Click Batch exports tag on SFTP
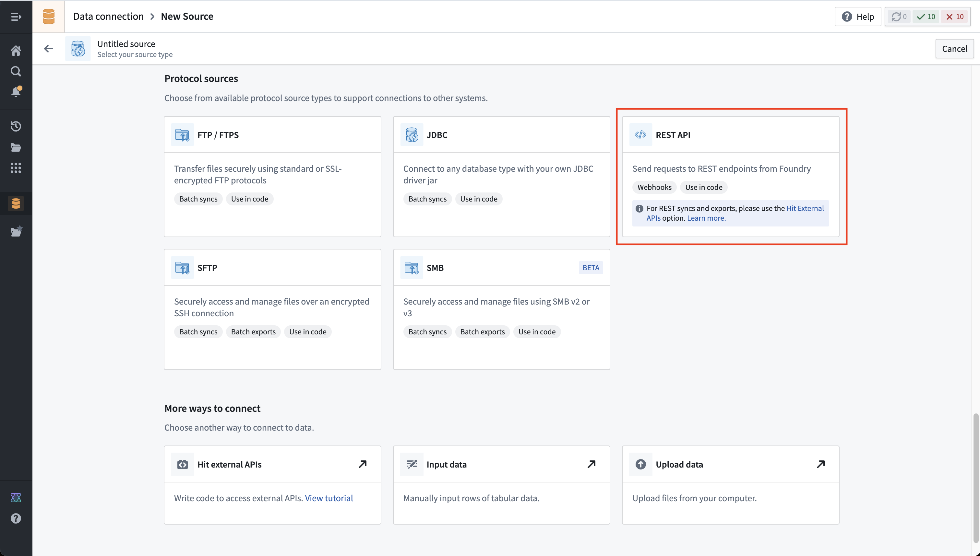The height and width of the screenshot is (556, 980). point(253,332)
